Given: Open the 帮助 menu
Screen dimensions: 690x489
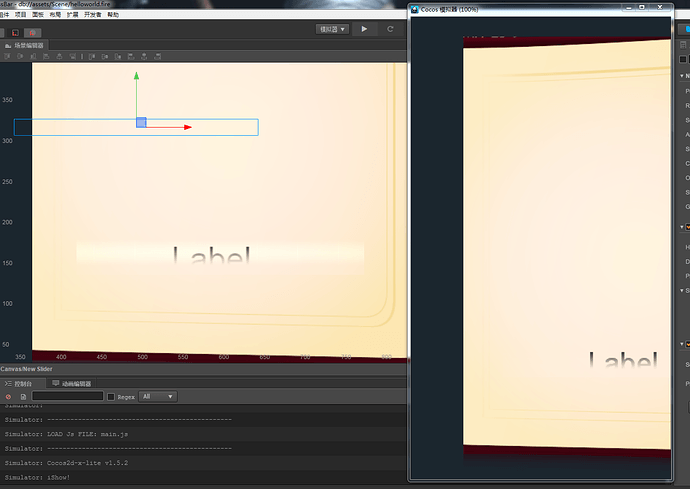Looking at the screenshot, I should point(113,15).
